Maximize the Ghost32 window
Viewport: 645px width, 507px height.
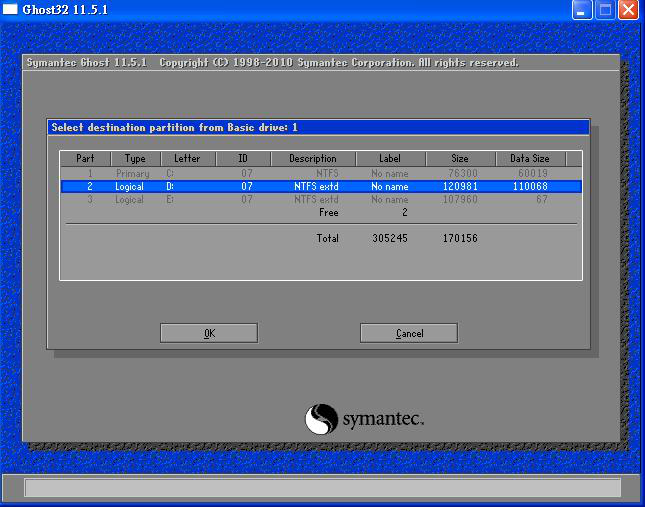point(606,9)
